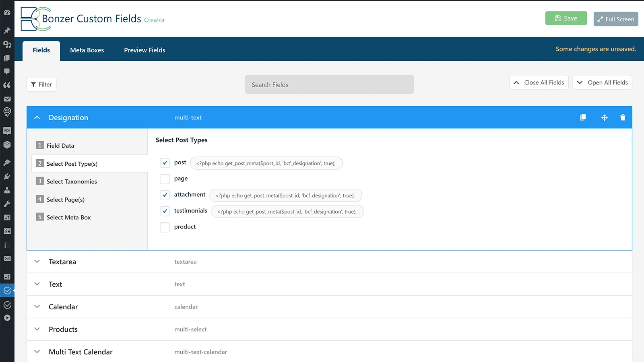Click the move handle on Designation field

pos(604,117)
